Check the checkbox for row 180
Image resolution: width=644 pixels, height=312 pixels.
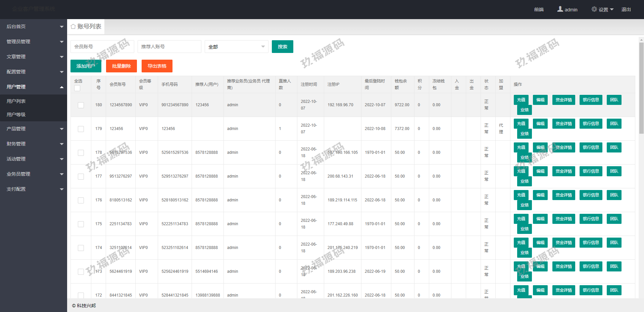click(x=81, y=105)
